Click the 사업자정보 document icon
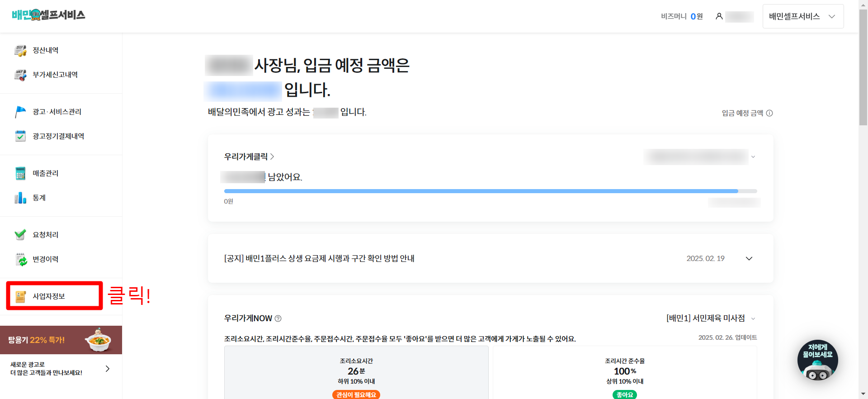Image resolution: width=868 pixels, height=399 pixels. [20, 296]
